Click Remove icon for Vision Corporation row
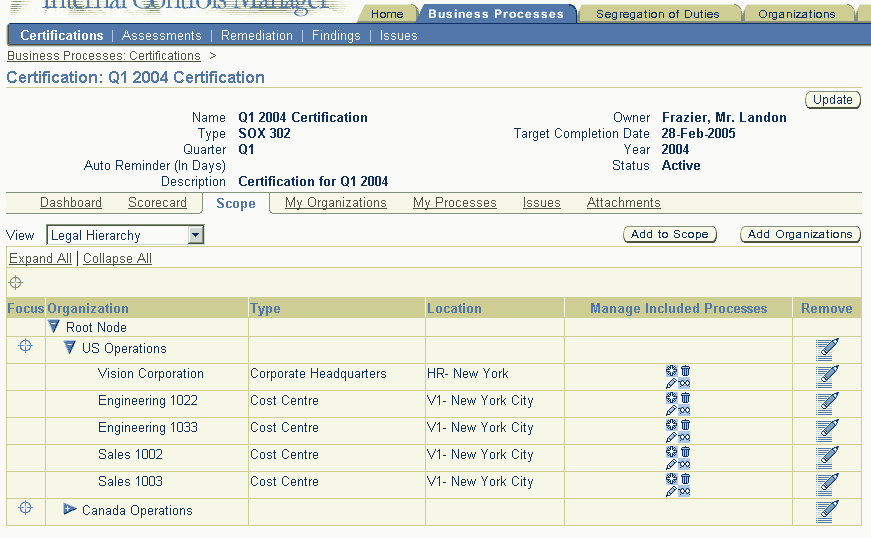This screenshot has width=871, height=538. click(827, 377)
